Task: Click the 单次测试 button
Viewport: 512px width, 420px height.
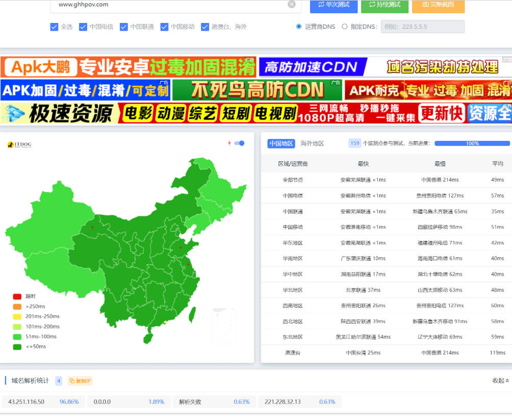Action: point(334,5)
